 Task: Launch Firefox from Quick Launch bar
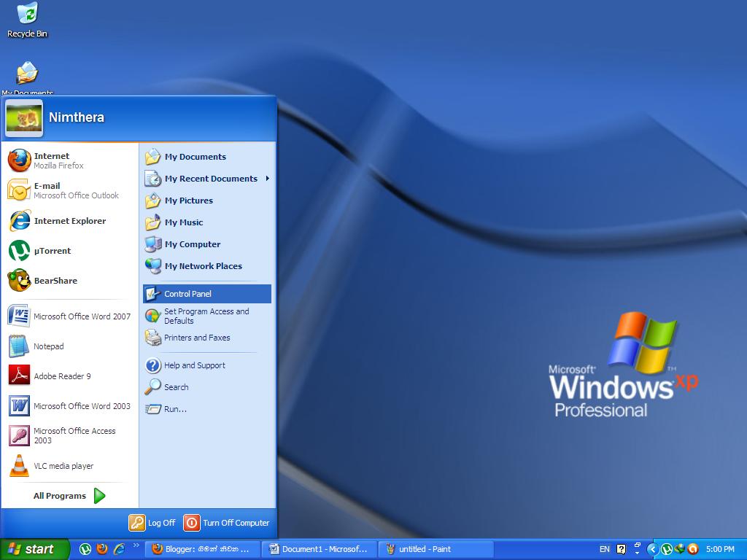[102, 549]
